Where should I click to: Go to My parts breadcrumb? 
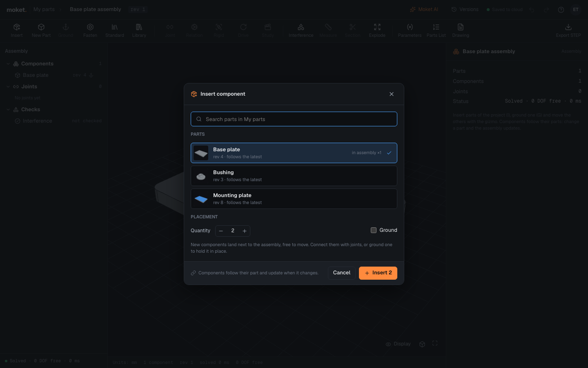(44, 9)
